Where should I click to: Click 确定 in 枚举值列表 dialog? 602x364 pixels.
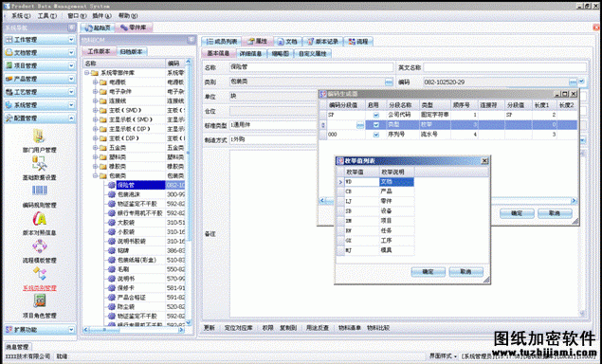[429, 272]
